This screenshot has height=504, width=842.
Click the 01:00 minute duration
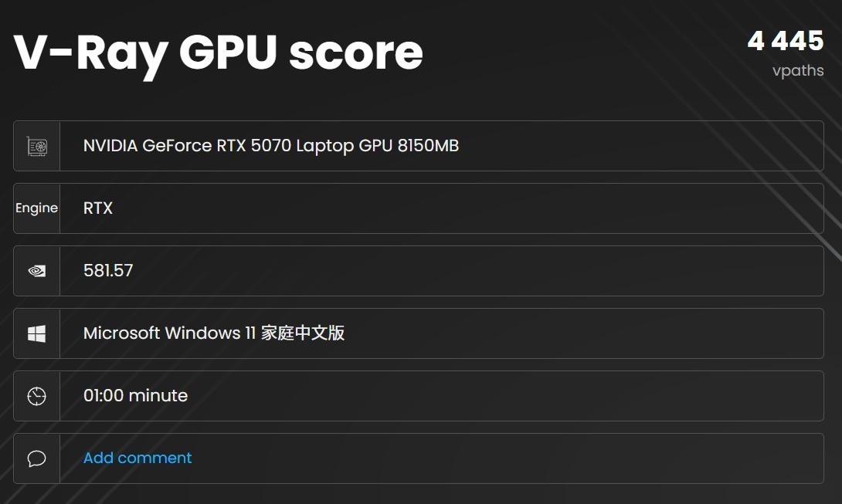[x=135, y=396]
